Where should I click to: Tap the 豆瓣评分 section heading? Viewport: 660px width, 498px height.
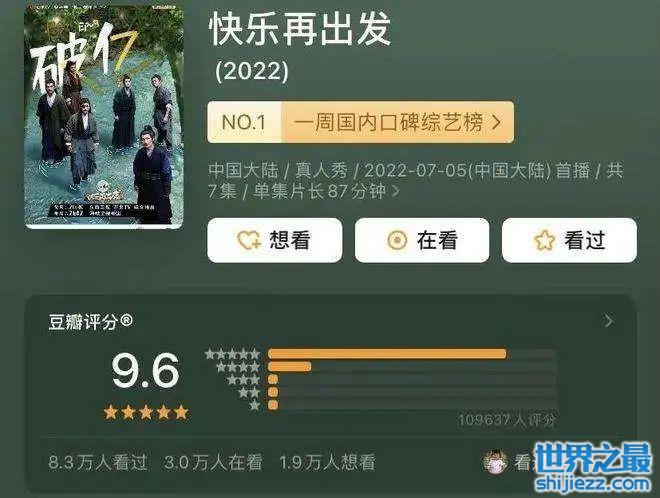[x=90, y=322]
